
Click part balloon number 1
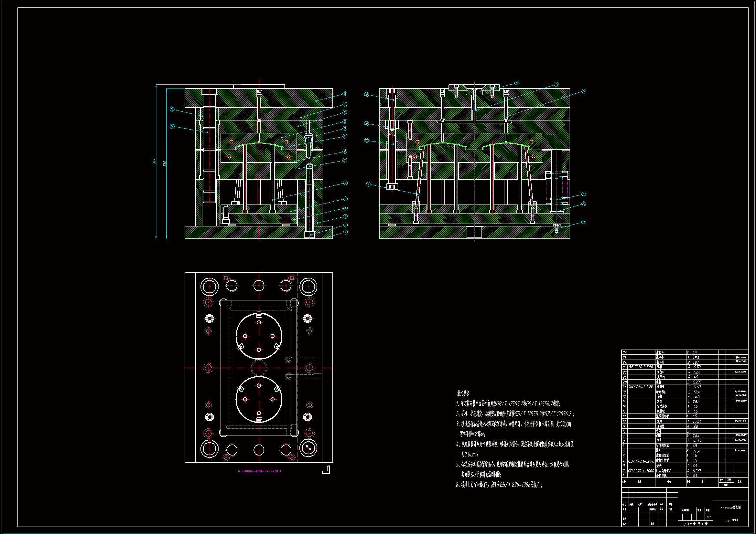coord(345,232)
